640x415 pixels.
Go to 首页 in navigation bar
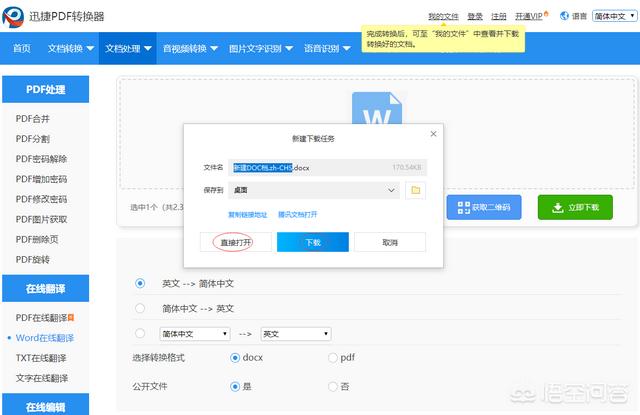(22, 49)
